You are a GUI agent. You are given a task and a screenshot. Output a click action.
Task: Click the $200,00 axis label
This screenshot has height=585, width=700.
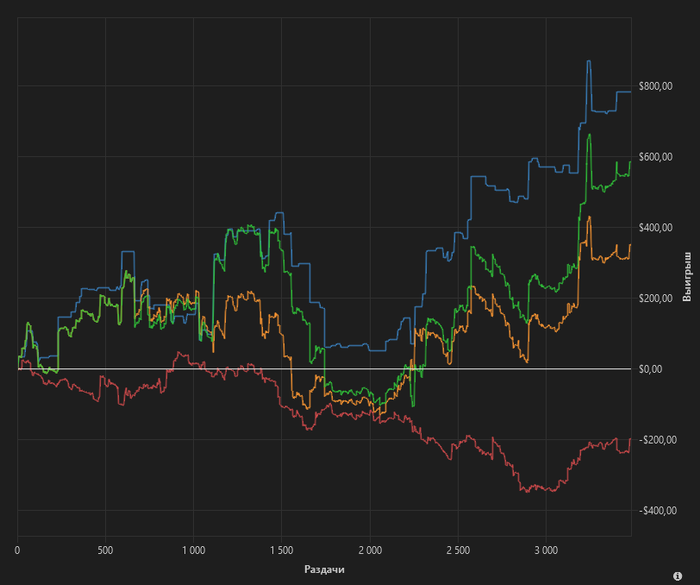[x=655, y=298]
